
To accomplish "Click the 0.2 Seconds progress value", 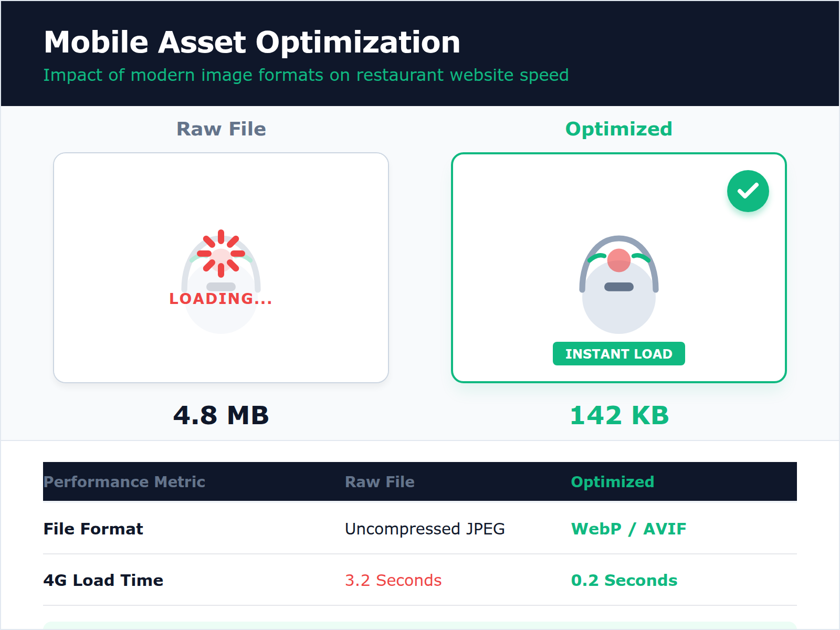I will pyautogui.click(x=624, y=580).
